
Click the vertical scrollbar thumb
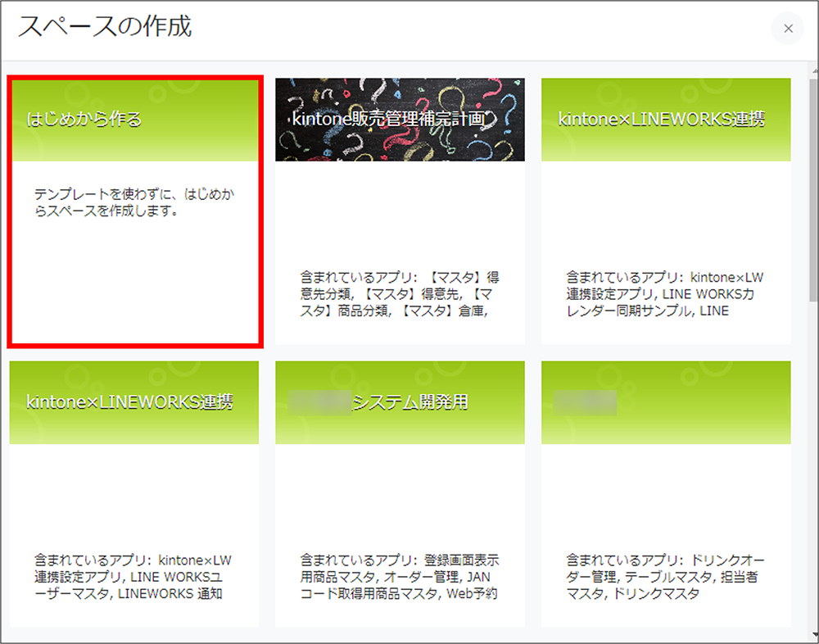tap(812, 188)
